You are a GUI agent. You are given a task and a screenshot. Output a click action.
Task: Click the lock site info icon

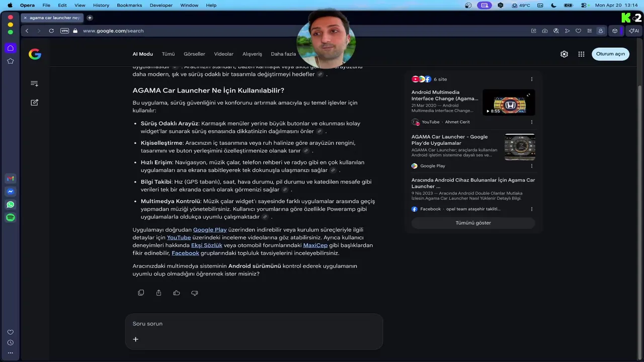[75, 31]
